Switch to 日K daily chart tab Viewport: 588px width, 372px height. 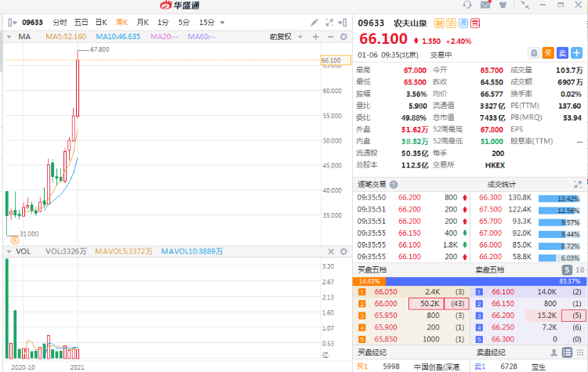tap(101, 23)
